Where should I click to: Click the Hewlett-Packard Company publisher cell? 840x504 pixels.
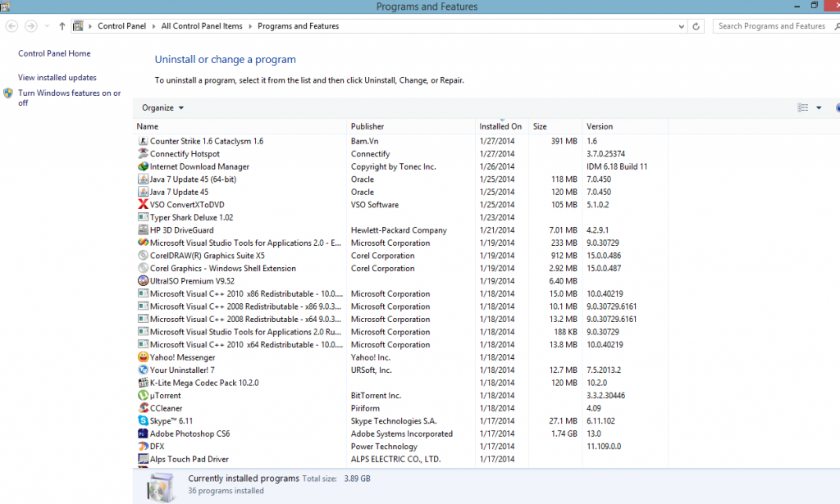pyautogui.click(x=399, y=230)
